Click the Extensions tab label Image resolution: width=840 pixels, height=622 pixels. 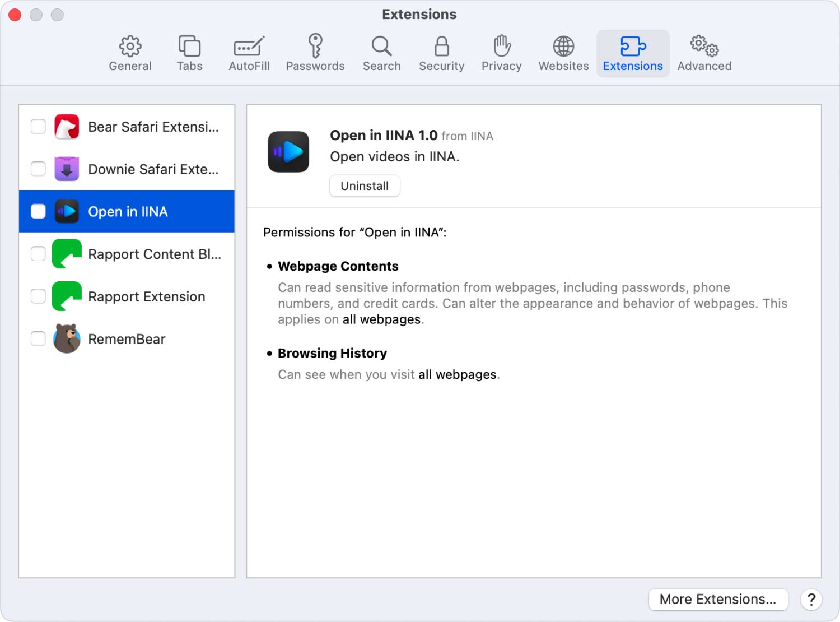(633, 66)
